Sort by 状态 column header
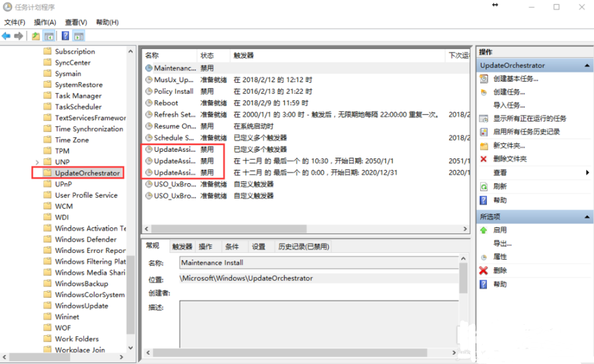The width and height of the screenshot is (594, 364). 214,55
